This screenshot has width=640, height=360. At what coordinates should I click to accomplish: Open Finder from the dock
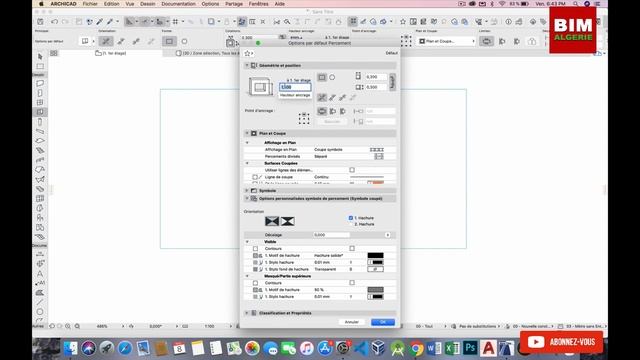click(71, 348)
